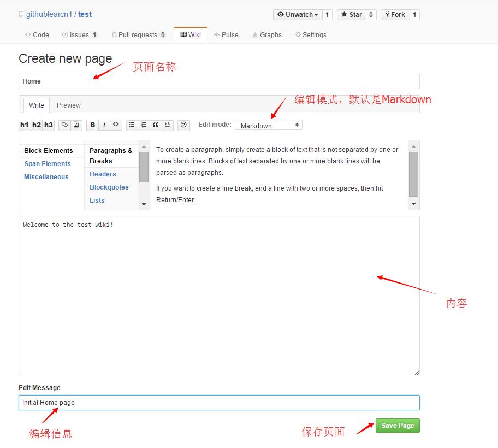Insert an image with the toolbar icon
This screenshot has height=448, width=498.
coord(76,125)
